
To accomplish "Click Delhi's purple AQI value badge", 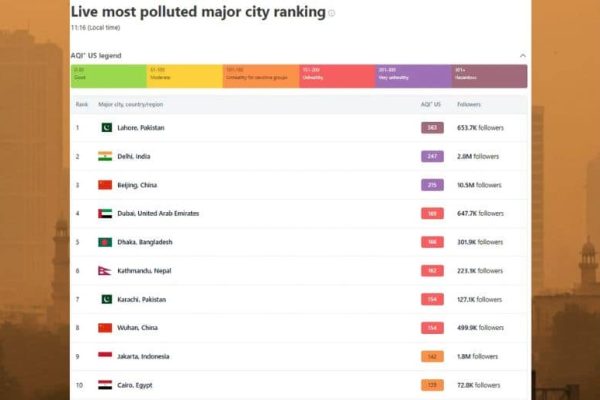I will [x=432, y=156].
